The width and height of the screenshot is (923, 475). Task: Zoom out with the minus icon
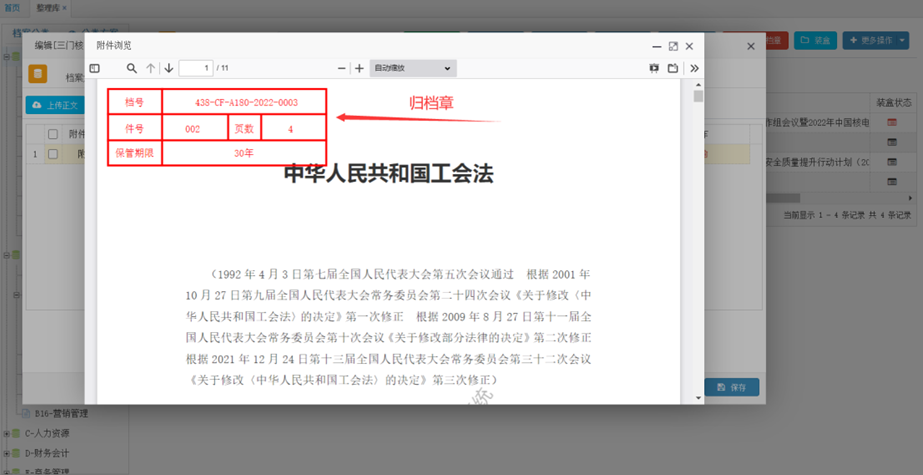tap(341, 68)
